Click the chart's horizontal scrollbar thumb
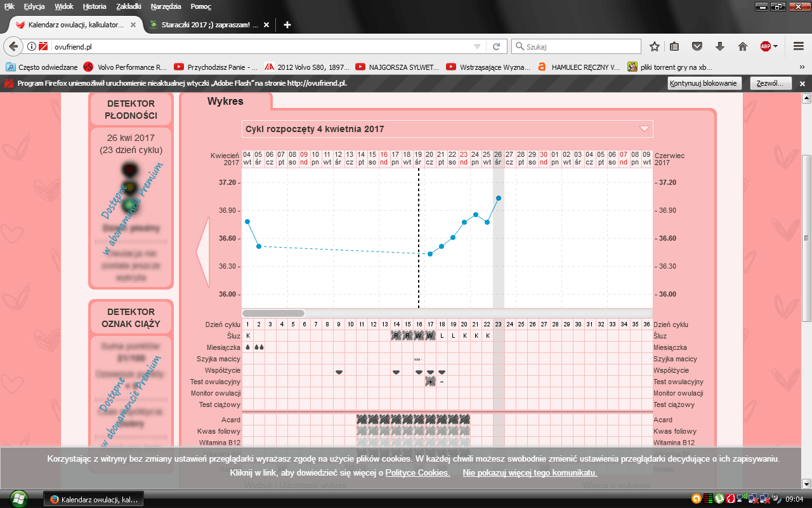 pos(273,313)
